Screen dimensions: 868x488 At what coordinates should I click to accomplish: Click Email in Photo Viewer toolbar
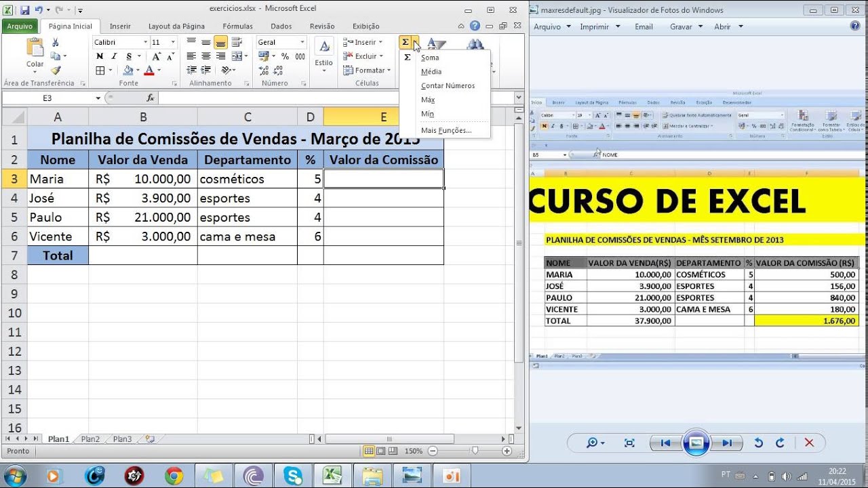point(644,26)
